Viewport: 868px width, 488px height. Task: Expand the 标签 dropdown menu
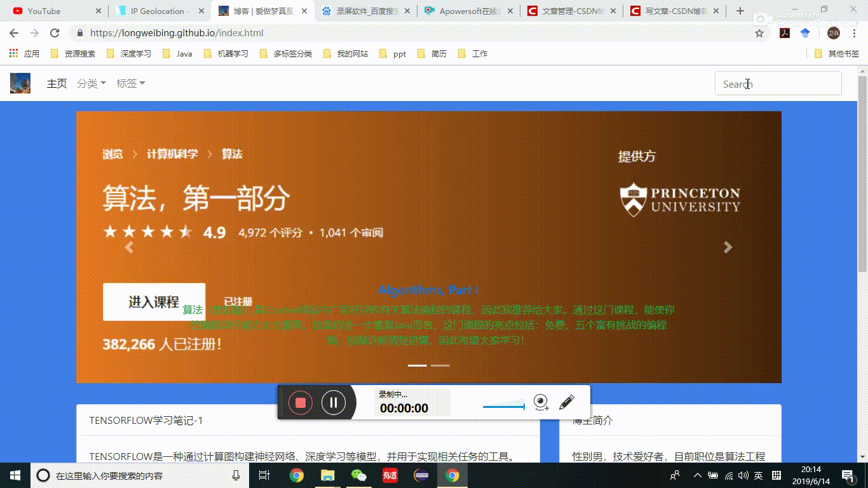pos(131,83)
